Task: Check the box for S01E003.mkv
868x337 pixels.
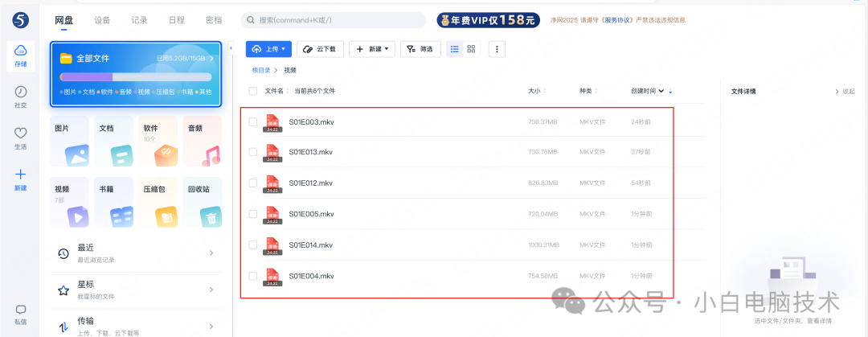Action: [x=253, y=121]
